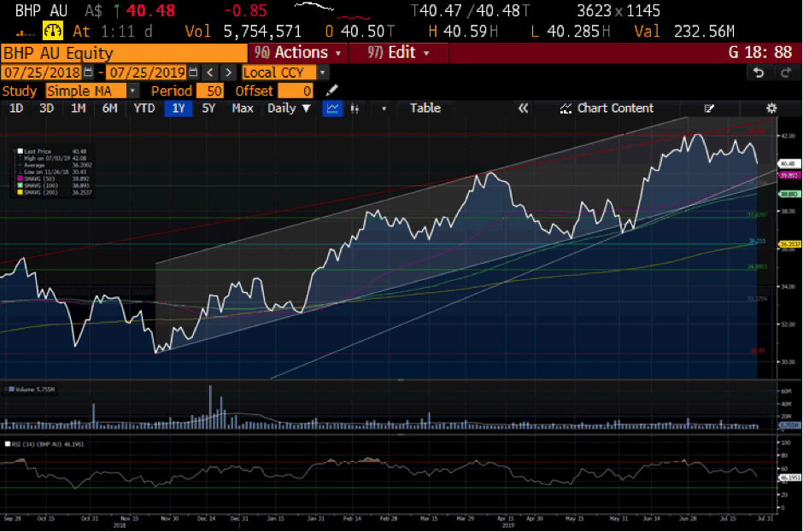Expand the Daily periodicity dropdown
The width and height of the screenshot is (803, 532).
pyautogui.click(x=289, y=108)
